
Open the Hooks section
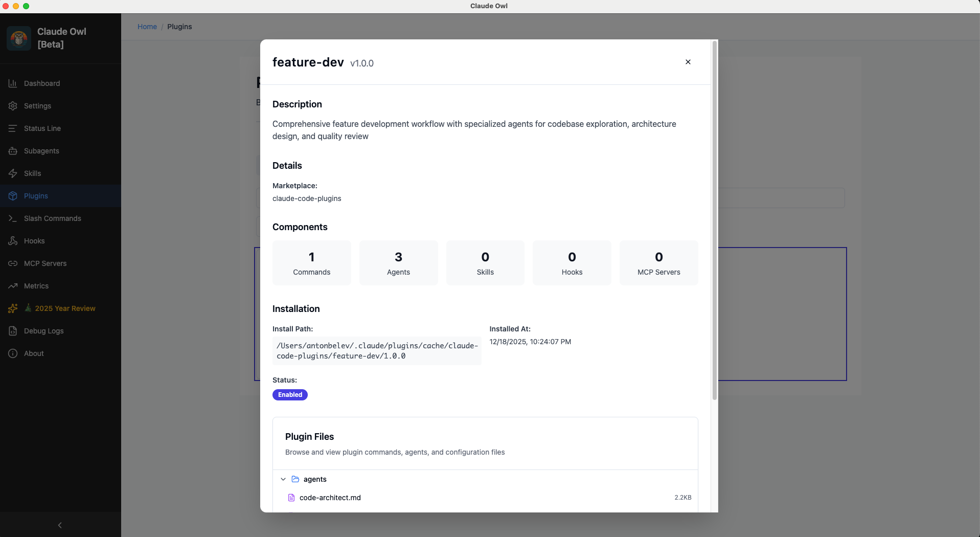[34, 241]
